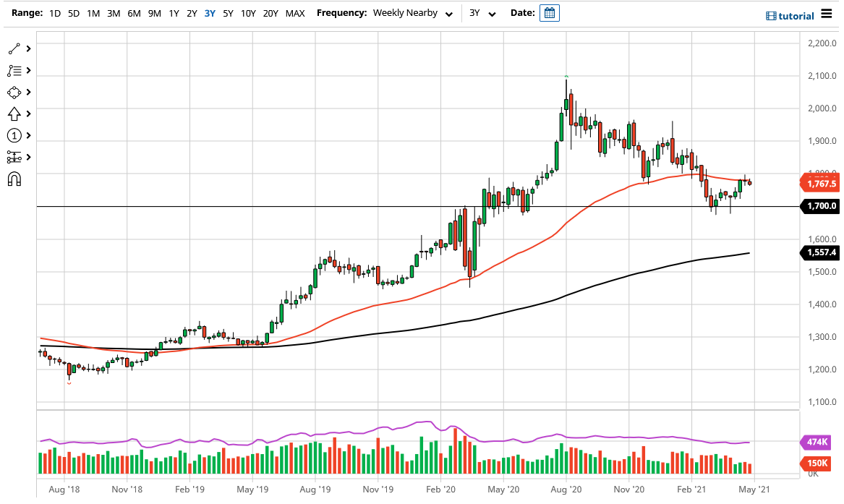Screen dimensions: 844x504
Task: Switch range to MAX
Action: pos(294,13)
